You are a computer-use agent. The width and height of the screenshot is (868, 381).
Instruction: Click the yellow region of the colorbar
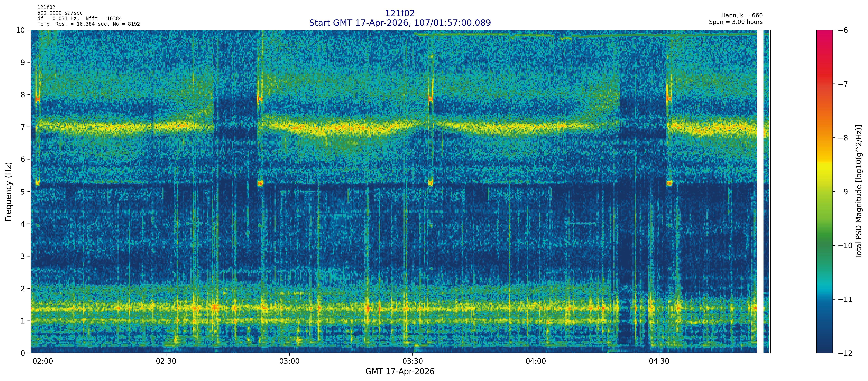coord(824,172)
